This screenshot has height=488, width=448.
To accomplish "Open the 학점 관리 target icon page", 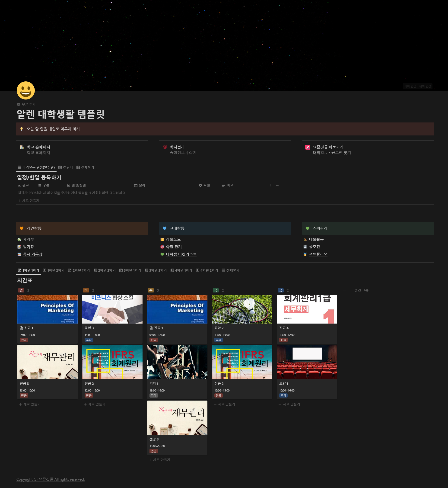I will pyautogui.click(x=174, y=247).
